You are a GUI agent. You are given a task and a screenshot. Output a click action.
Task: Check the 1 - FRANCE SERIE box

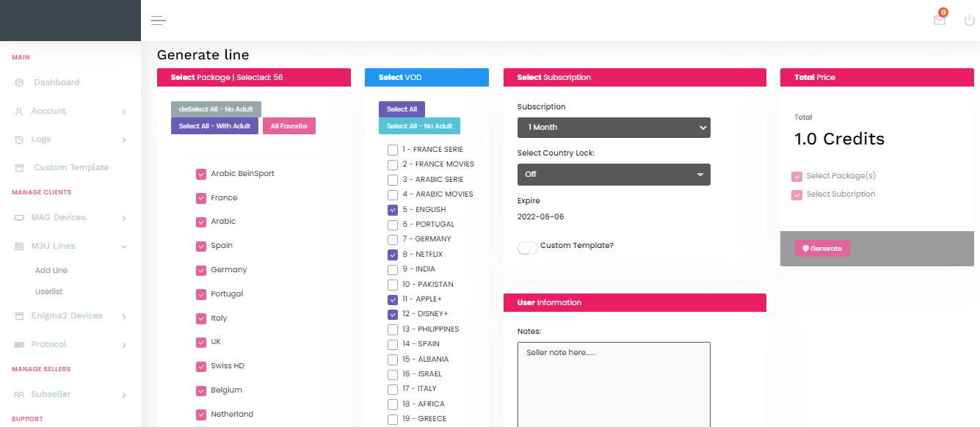pyautogui.click(x=393, y=150)
